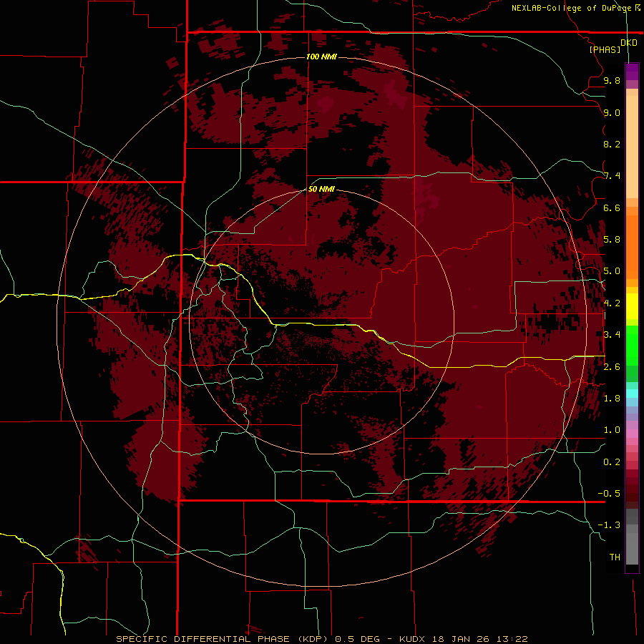Click the purple top segment of color bar
The height and width of the screenshot is (644, 644).
click(x=632, y=72)
